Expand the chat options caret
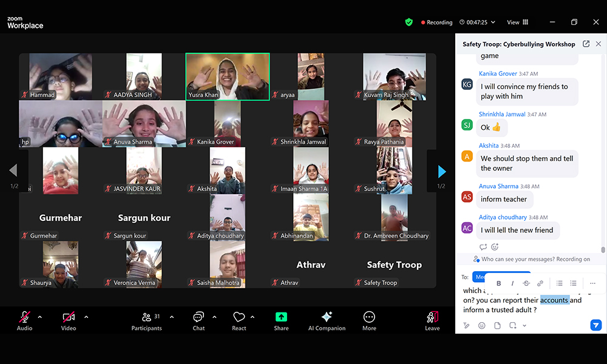 [x=214, y=317]
